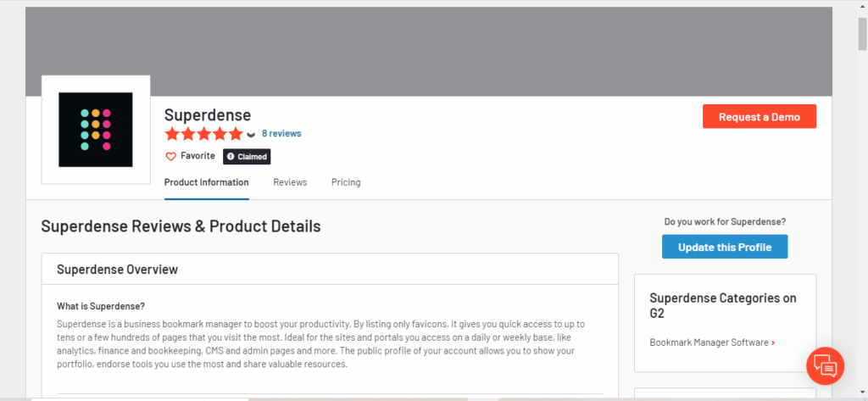Click the five-star rating
868x401 pixels.
coord(203,133)
